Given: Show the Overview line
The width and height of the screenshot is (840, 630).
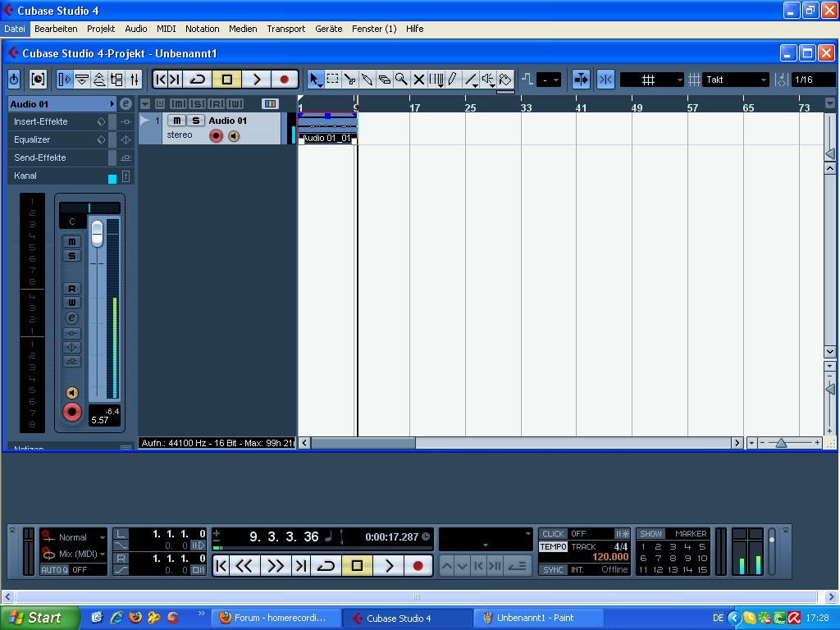Looking at the screenshot, I should coord(99,80).
